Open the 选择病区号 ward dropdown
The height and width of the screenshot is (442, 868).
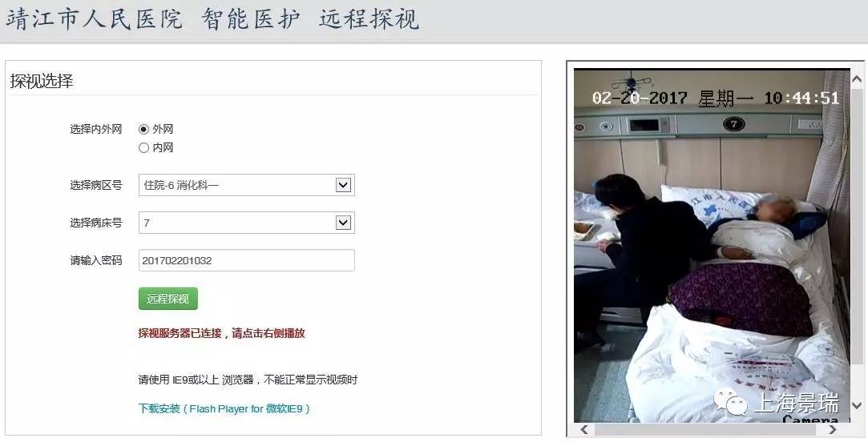[x=246, y=185]
